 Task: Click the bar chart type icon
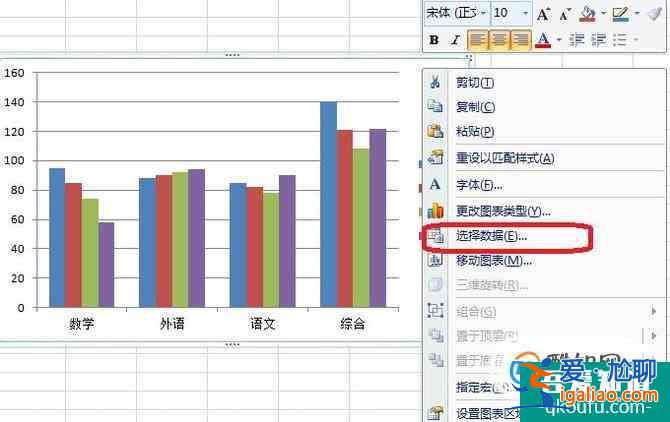[x=435, y=210]
